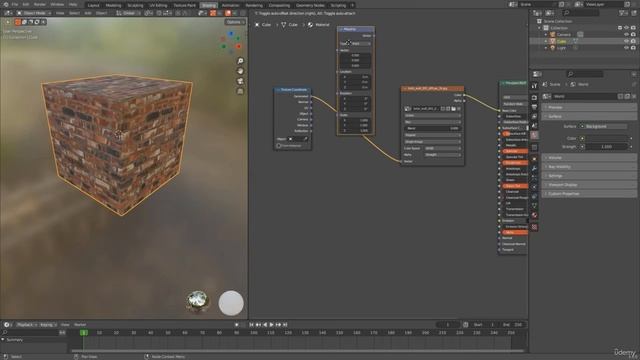The height and width of the screenshot is (360, 640).
Task: Click the 3D viewport navigation gizmo
Action: point(231,42)
